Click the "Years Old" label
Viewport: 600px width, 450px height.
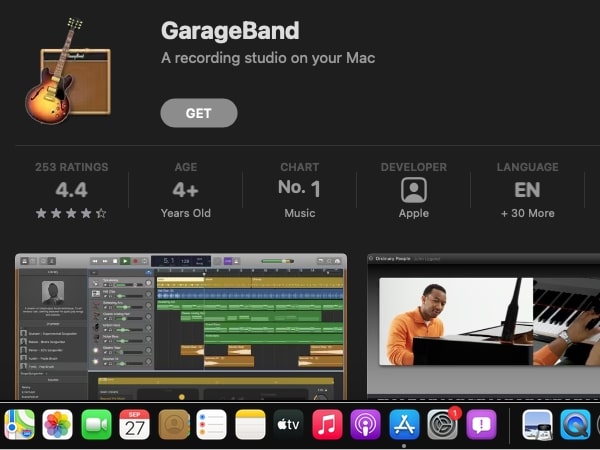pos(186,213)
